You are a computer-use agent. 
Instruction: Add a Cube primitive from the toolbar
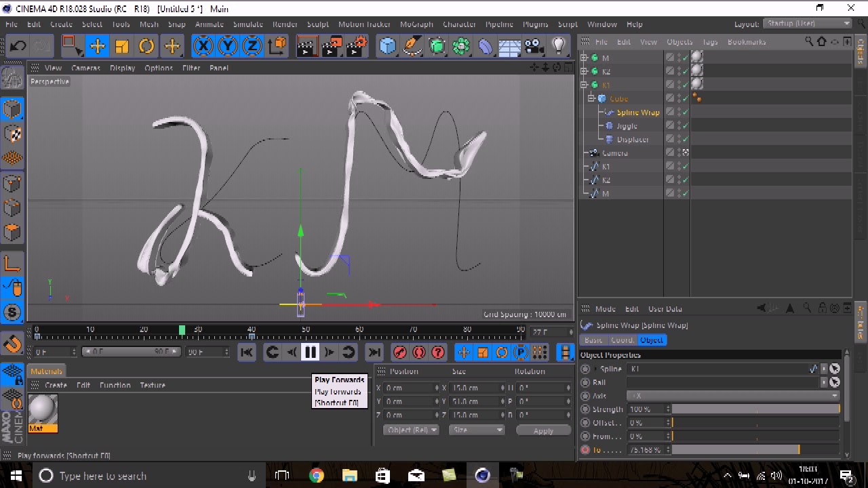coord(388,46)
